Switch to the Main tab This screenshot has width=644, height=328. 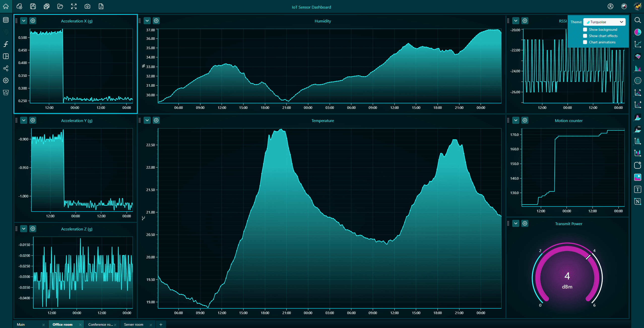point(21,324)
